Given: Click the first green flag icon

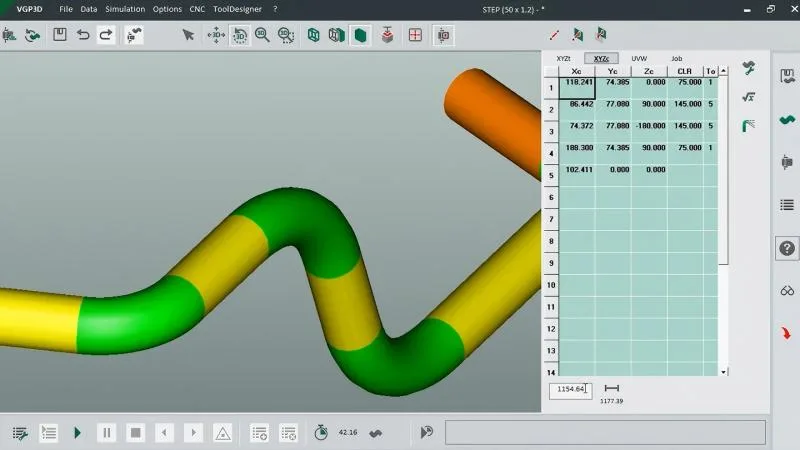Looking at the screenshot, I should pos(578,35).
